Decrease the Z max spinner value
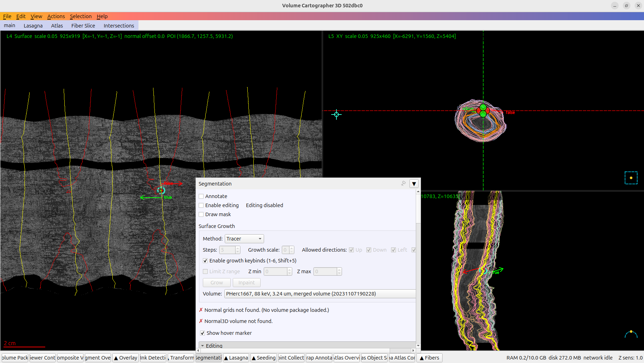644x363 pixels. [340, 274]
